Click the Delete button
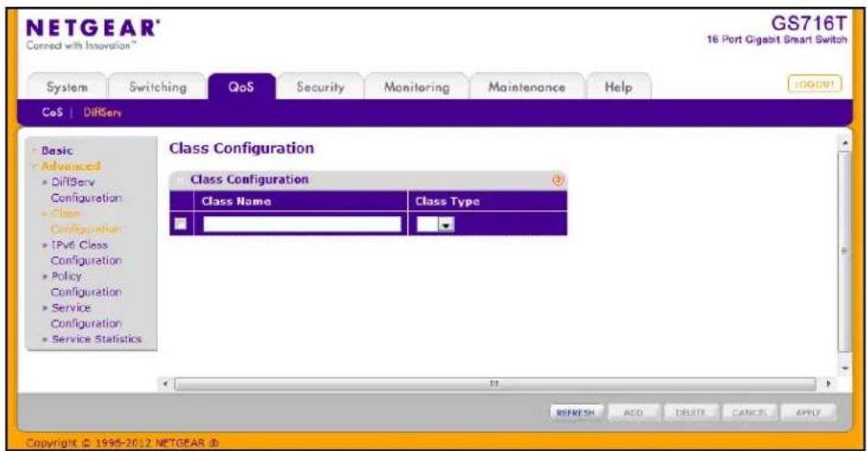 click(691, 413)
